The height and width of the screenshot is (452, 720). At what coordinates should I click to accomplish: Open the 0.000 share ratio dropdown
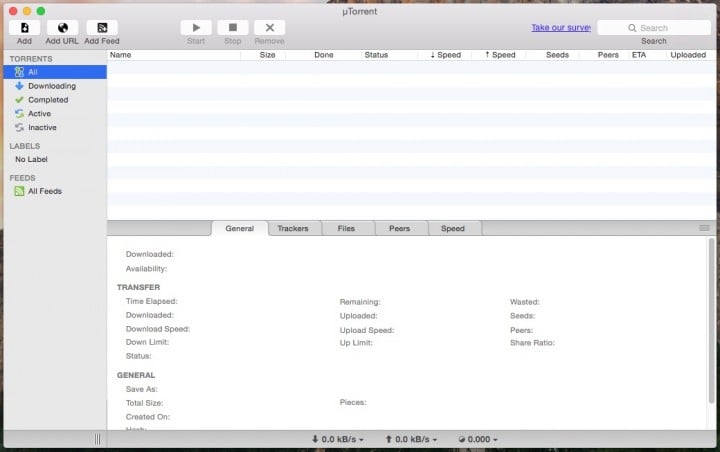478,439
